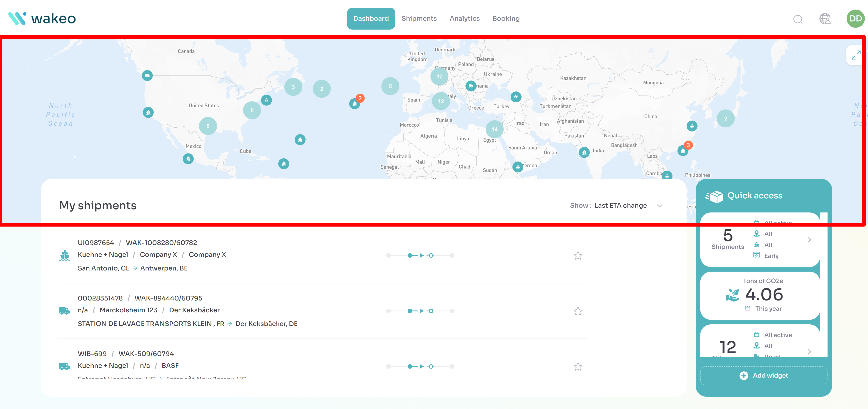Expand the 12 shipments widget chevron
Screen dimensions: 868x409
coord(809,351)
